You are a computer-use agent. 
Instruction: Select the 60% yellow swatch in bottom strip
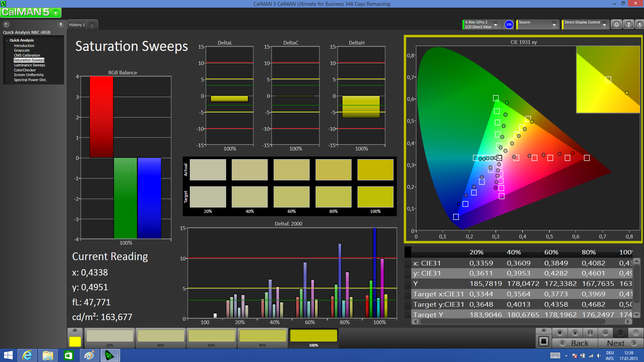click(212, 336)
